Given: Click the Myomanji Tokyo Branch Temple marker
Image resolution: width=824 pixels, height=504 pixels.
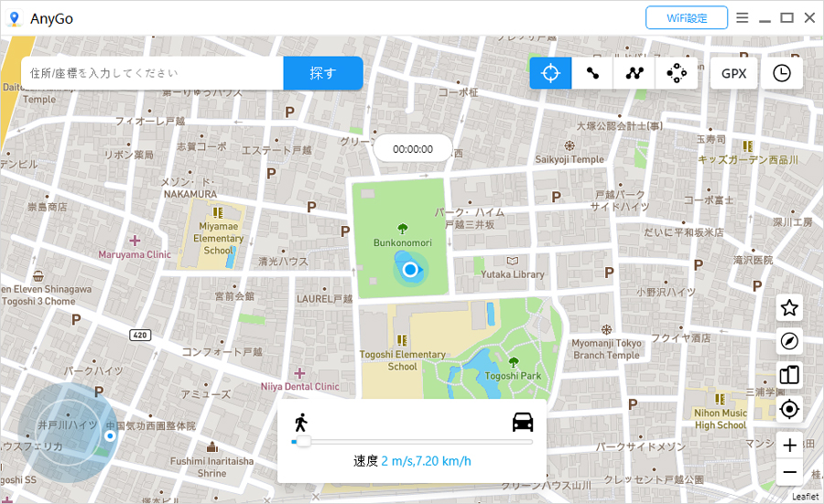Looking at the screenshot, I should [606, 329].
